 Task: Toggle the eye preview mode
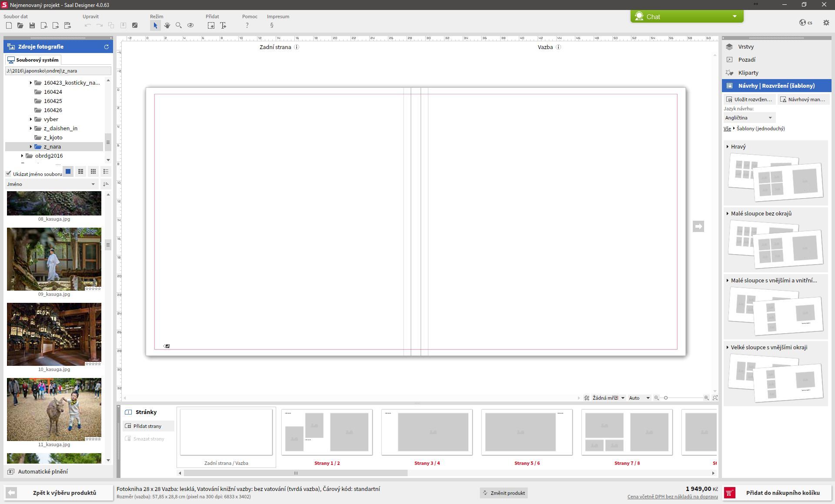[x=190, y=26]
